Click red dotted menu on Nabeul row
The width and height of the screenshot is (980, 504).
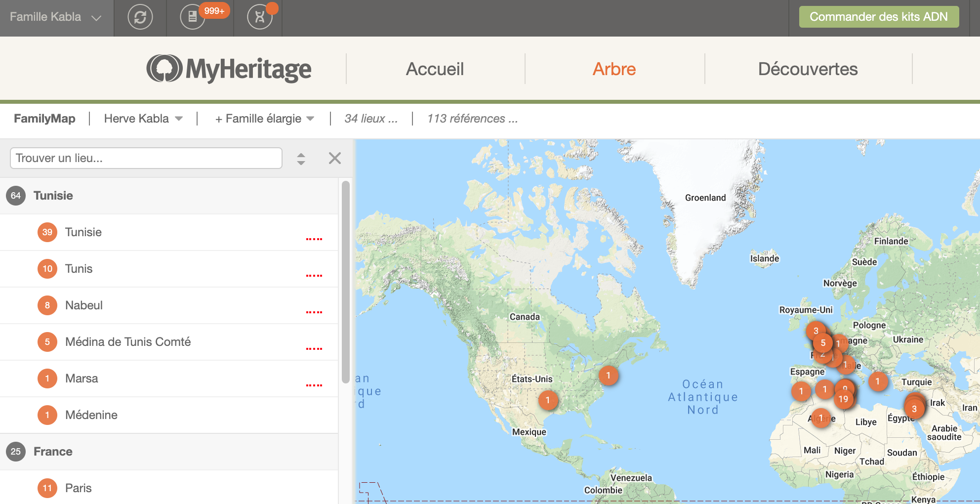314,312
